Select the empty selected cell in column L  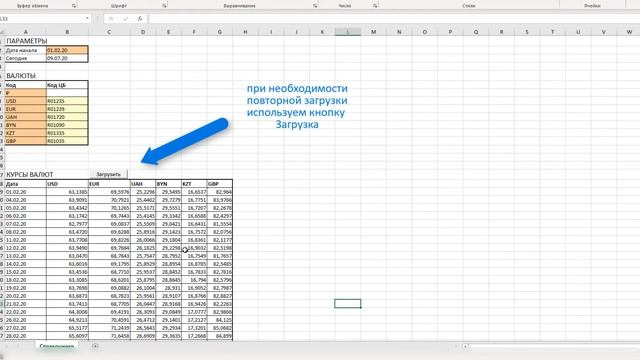coord(348,304)
